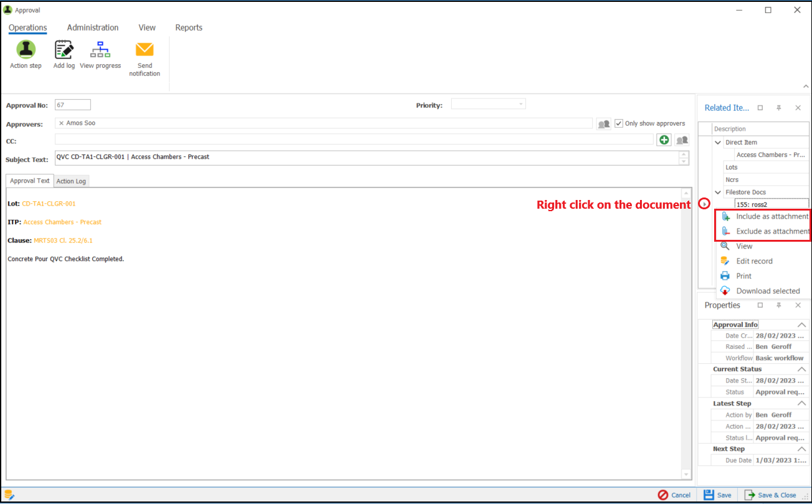This screenshot has width=812, height=504.
Task: Collapse the Approval Info section
Action: (x=801, y=324)
